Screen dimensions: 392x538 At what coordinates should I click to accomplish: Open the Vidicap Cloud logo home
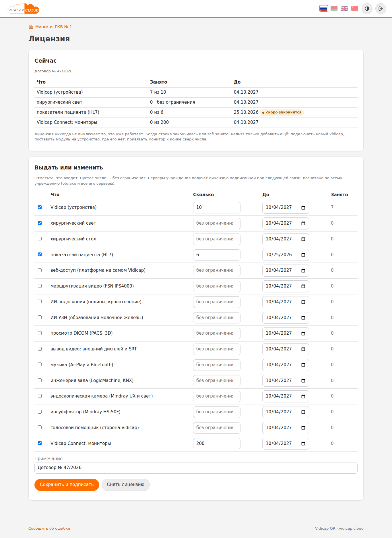tap(24, 9)
